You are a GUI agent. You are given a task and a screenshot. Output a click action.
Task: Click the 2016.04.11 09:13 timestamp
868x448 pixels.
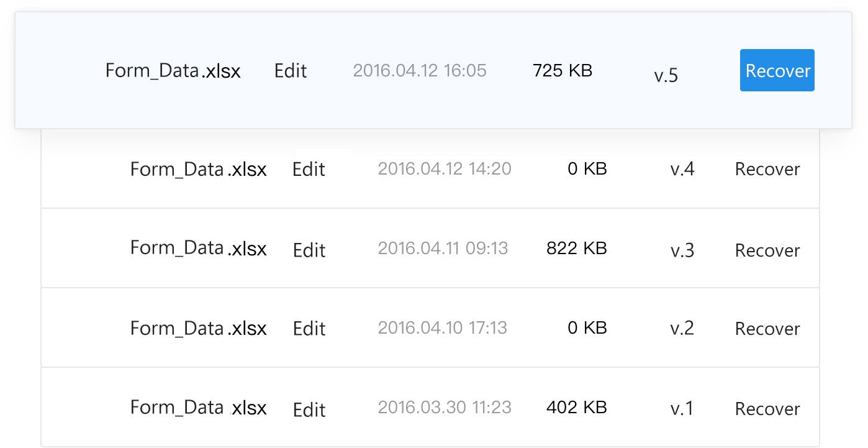tap(443, 249)
